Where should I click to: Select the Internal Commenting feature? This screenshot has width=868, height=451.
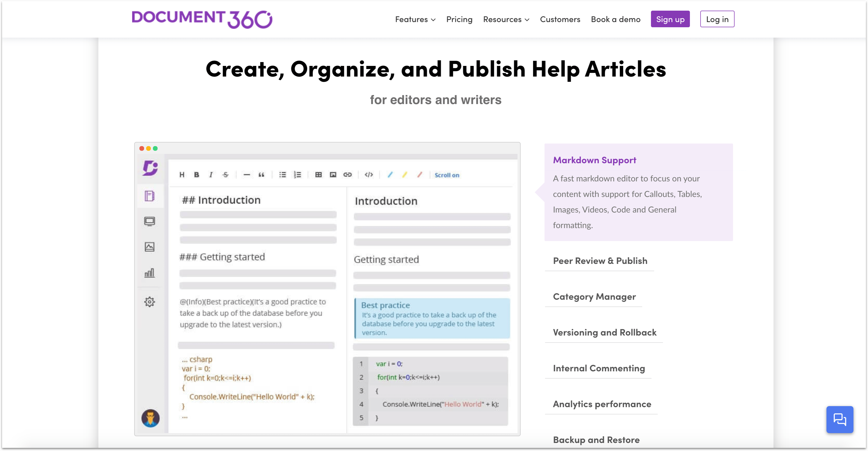point(599,368)
